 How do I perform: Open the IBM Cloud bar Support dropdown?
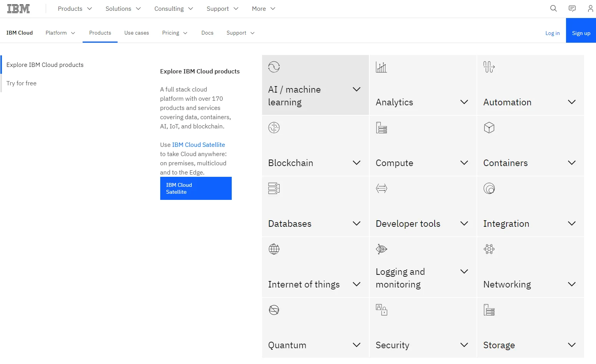pos(241,33)
